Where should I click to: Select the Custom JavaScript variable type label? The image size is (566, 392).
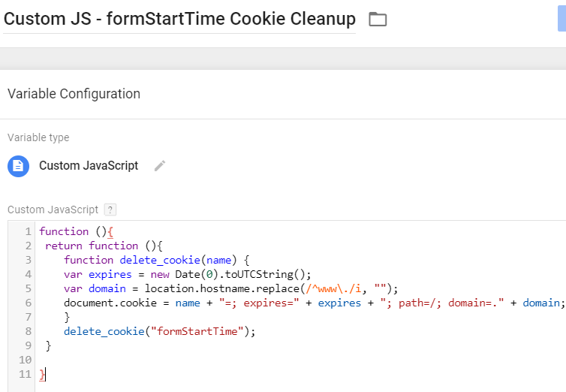[x=89, y=166]
